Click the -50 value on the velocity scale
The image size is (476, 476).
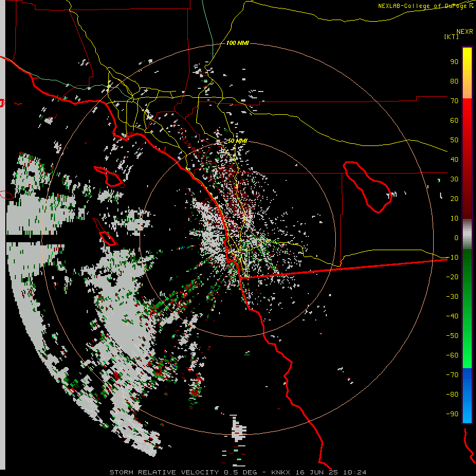click(452, 336)
